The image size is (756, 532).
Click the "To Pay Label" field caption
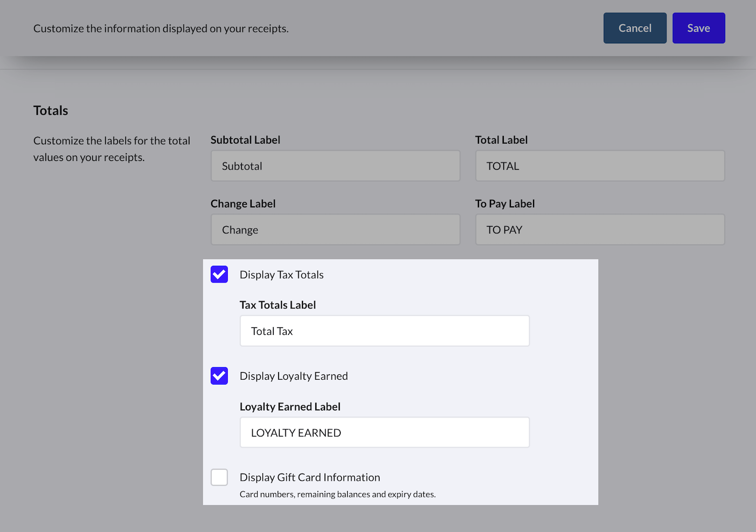coord(505,204)
